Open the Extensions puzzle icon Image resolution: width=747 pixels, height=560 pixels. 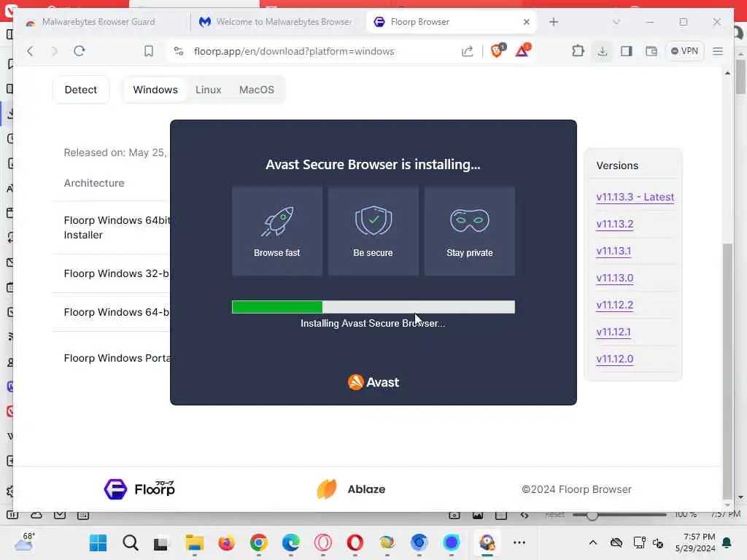(x=578, y=51)
